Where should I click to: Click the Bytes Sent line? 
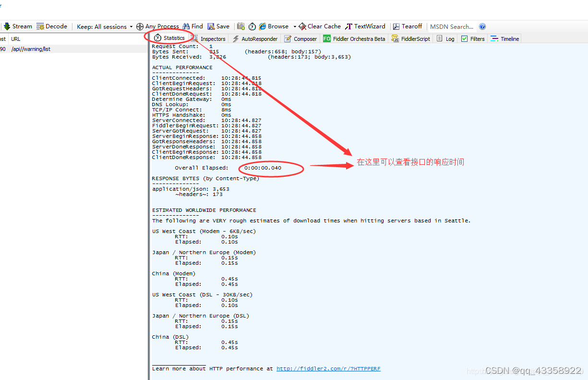237,51
